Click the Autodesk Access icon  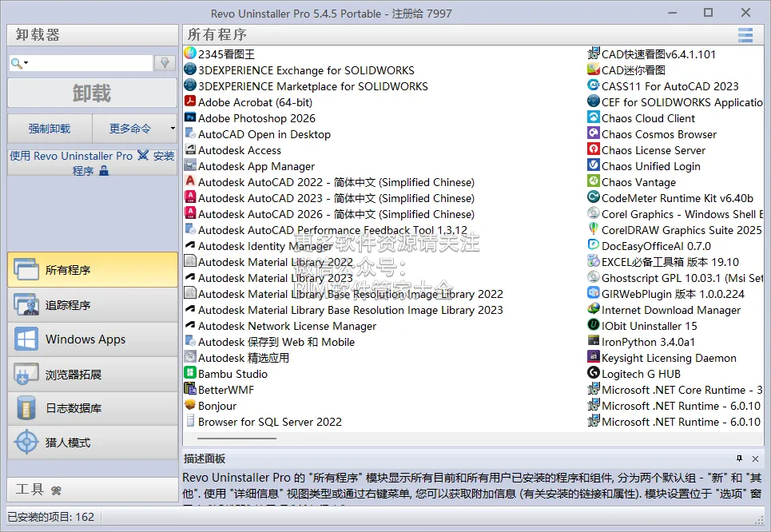190,149
